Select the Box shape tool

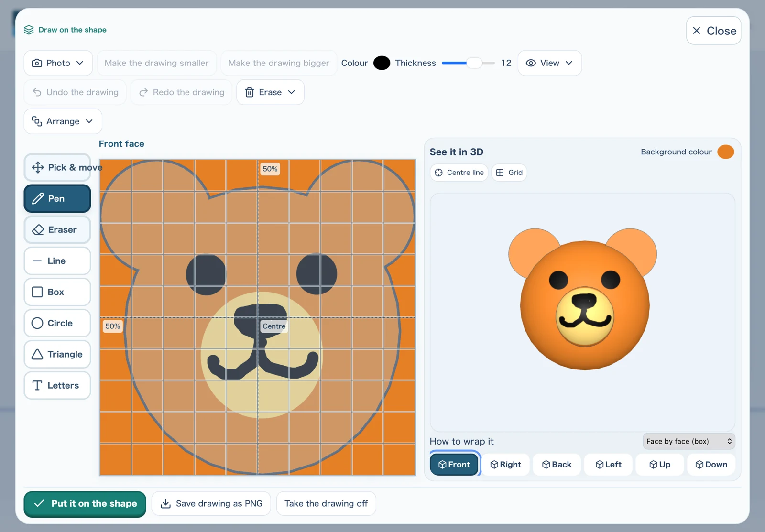[x=57, y=292]
